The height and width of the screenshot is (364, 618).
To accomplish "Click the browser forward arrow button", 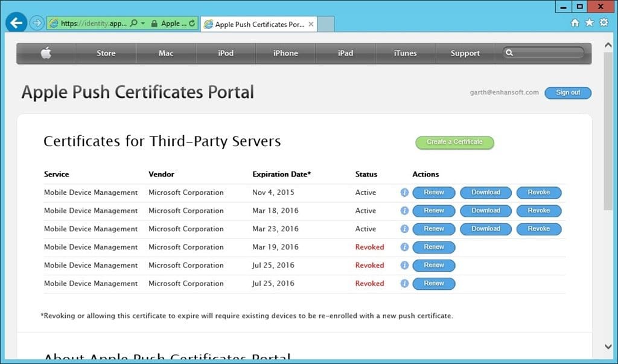I will (x=37, y=24).
